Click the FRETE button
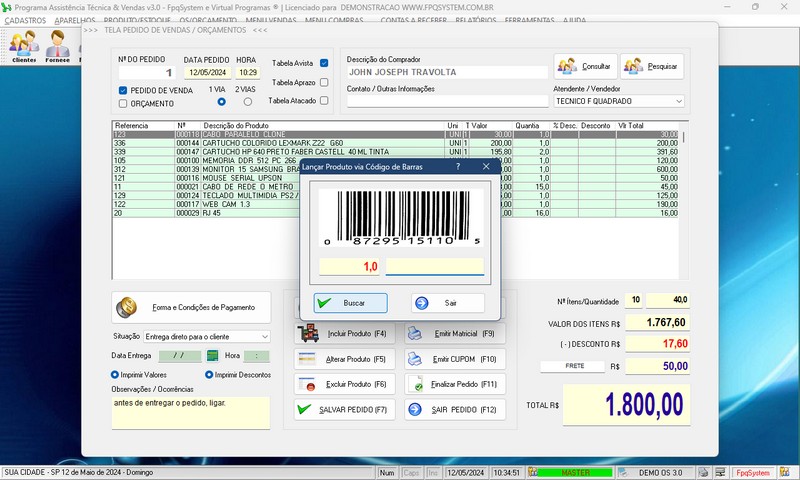The width and height of the screenshot is (800, 480). tap(575, 366)
